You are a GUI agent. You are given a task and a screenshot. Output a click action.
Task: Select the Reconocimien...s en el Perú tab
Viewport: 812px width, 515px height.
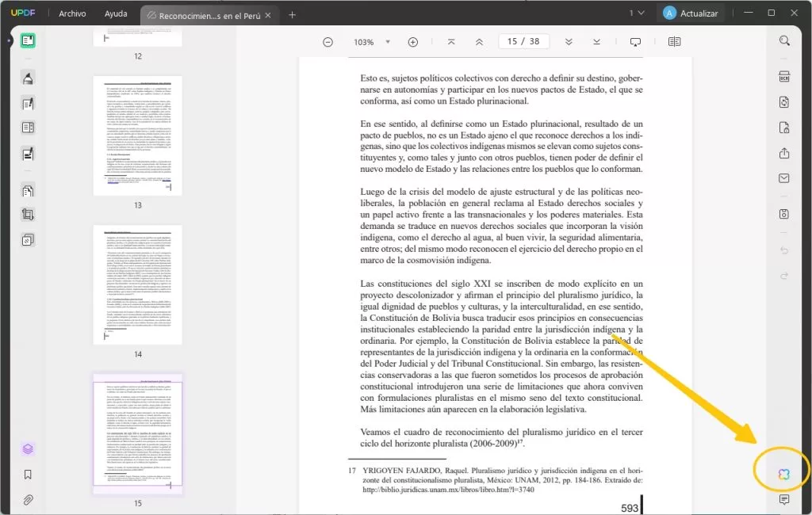[209, 16]
